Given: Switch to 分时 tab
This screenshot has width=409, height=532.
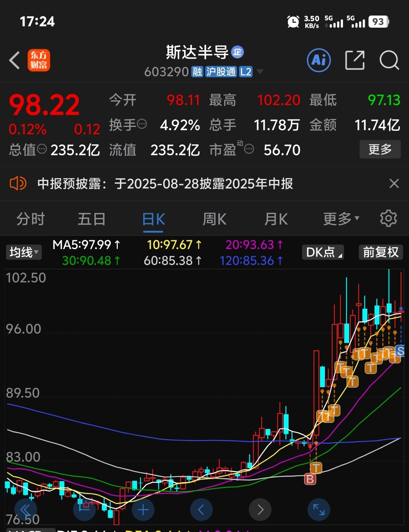Looking at the screenshot, I should pos(31,219).
